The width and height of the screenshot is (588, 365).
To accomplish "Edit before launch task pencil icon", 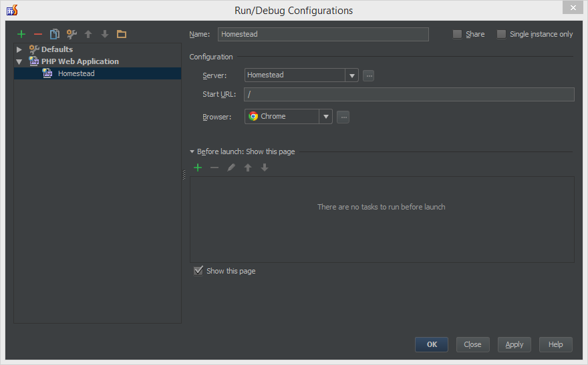I will [x=231, y=167].
